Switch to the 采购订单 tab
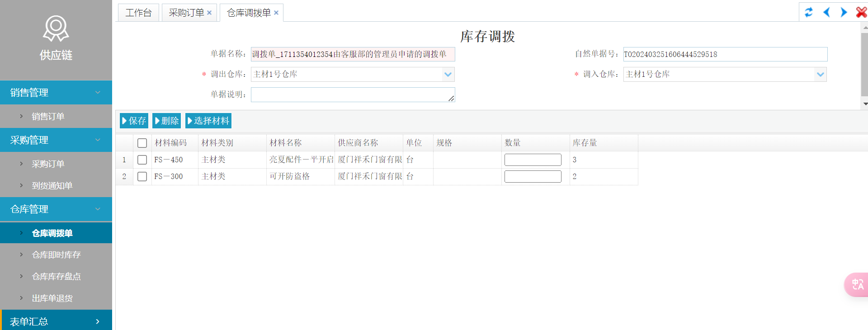 pos(186,13)
